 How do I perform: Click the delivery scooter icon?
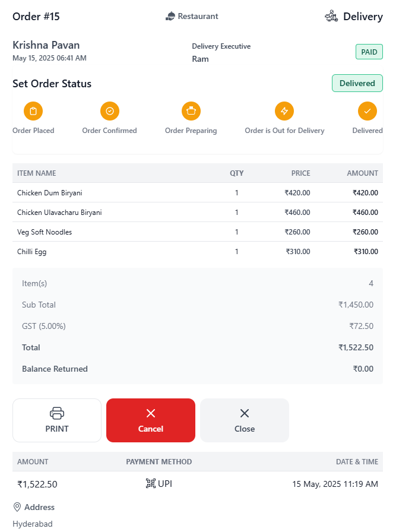[331, 16]
